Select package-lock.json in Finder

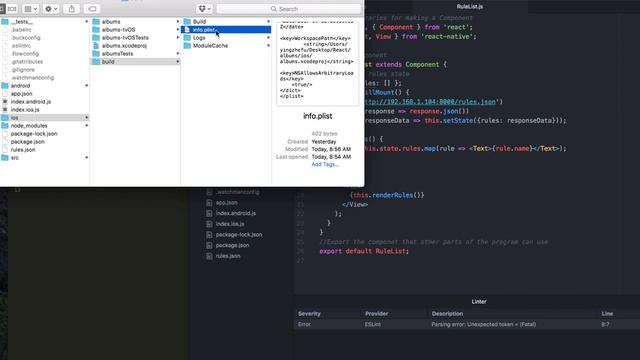(34, 134)
